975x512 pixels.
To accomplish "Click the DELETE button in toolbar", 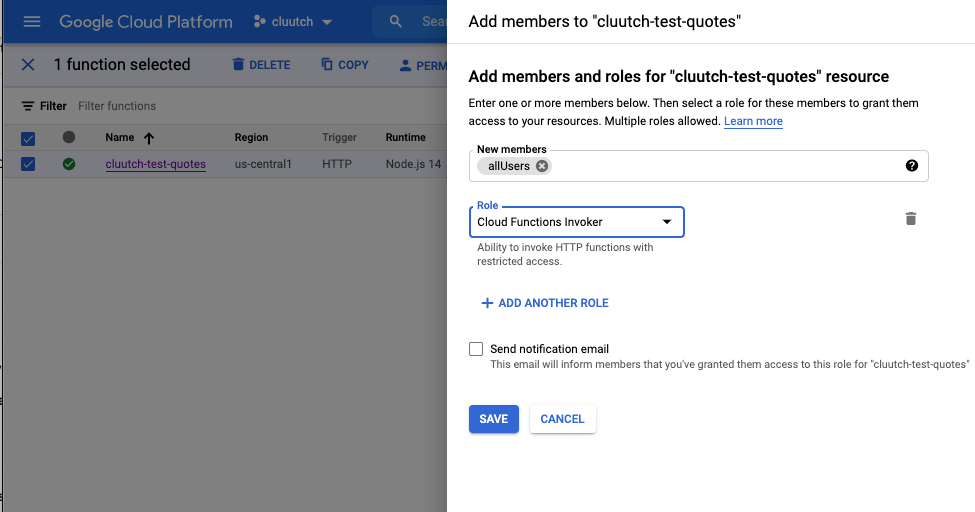I will (x=261, y=65).
